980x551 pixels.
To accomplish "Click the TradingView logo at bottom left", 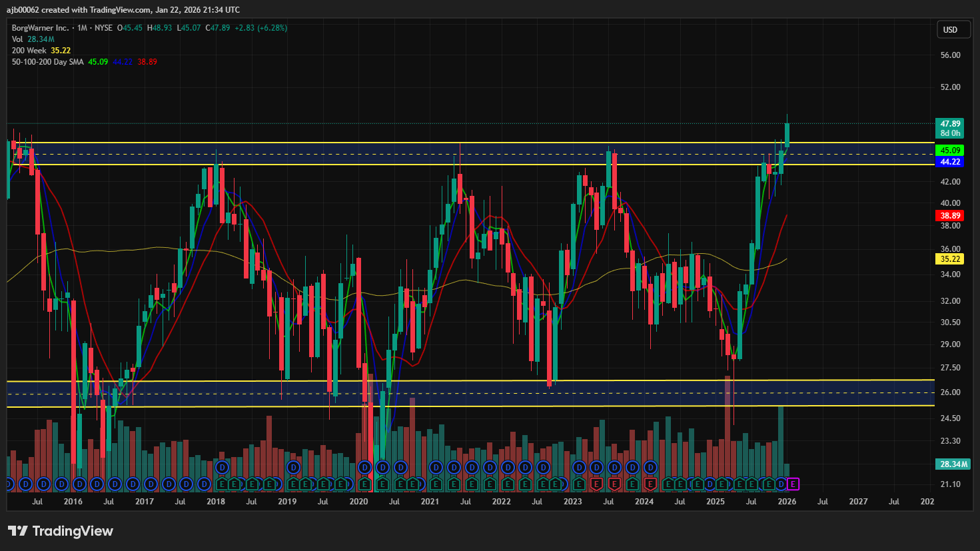I will [x=61, y=532].
